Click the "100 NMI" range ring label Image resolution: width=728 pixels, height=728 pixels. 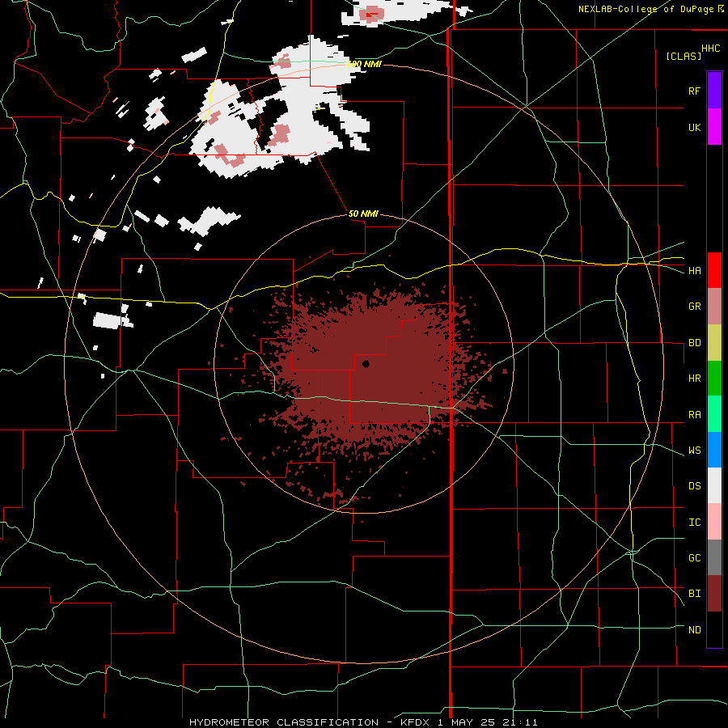[365, 64]
